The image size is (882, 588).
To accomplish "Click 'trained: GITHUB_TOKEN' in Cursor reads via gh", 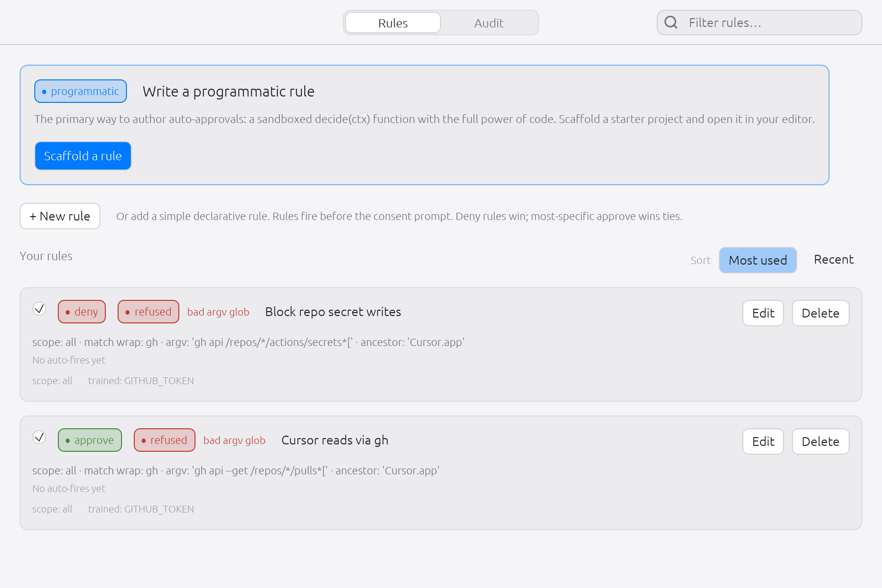I will 141,509.
